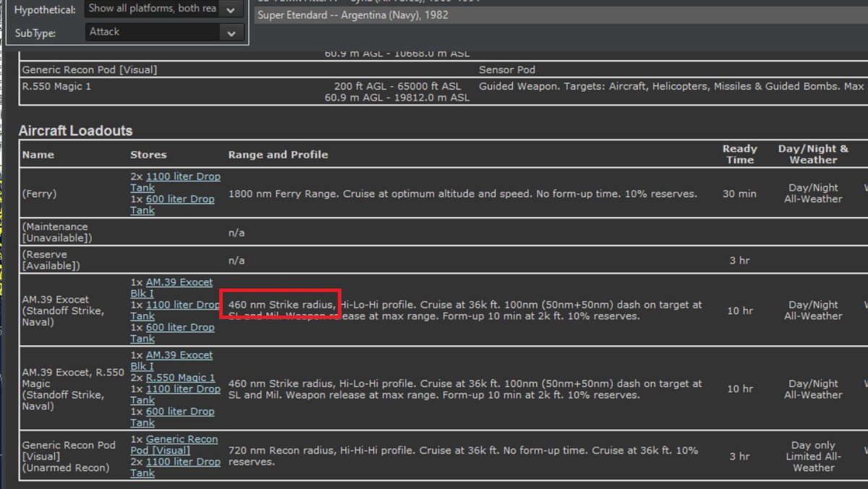This screenshot has height=489, width=868.
Task: Click the Name column header
Action: (38, 155)
